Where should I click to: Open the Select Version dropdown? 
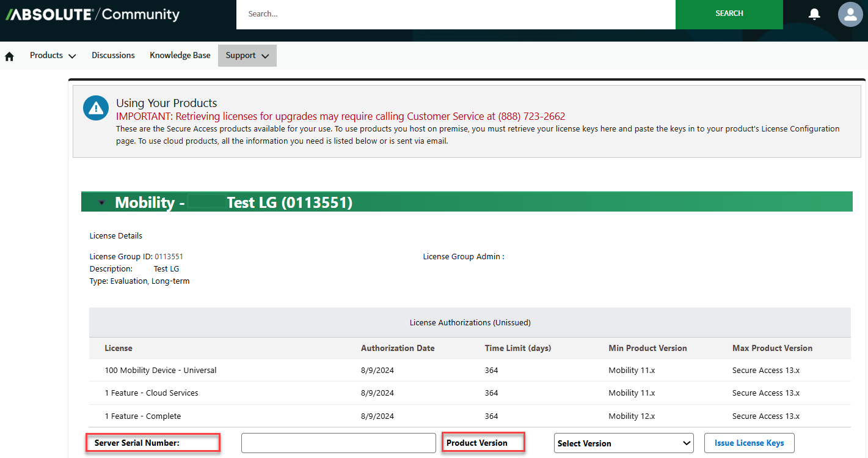623,443
